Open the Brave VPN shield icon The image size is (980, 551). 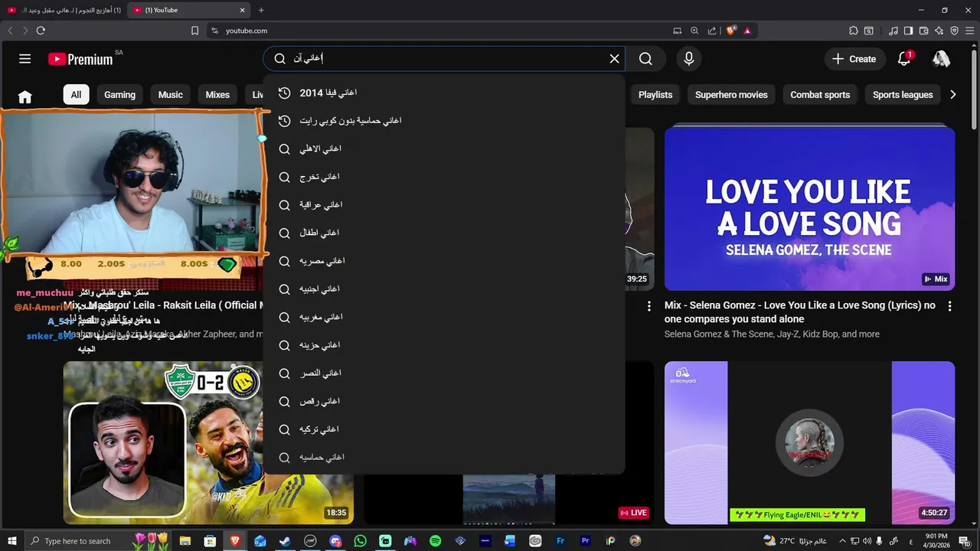click(955, 31)
